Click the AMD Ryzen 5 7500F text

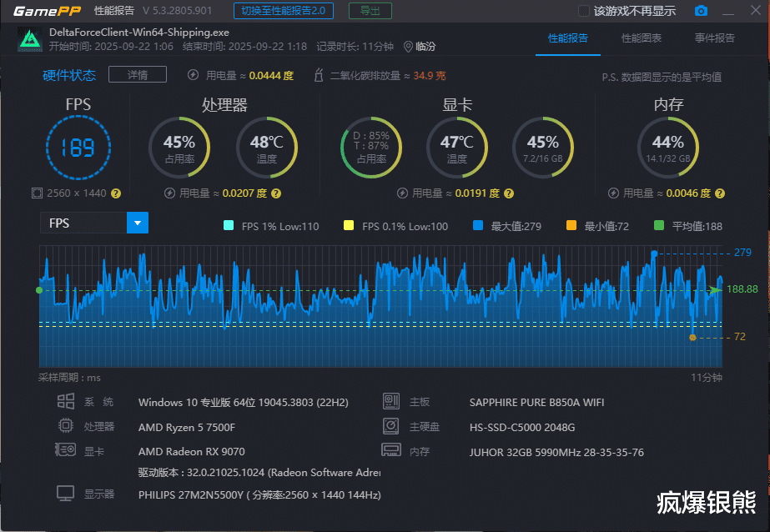pyautogui.click(x=187, y=428)
